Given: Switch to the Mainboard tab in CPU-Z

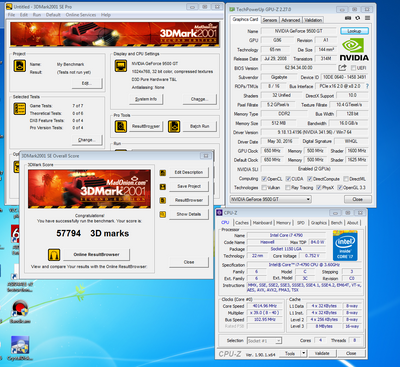Looking at the screenshot, I should [262, 223].
